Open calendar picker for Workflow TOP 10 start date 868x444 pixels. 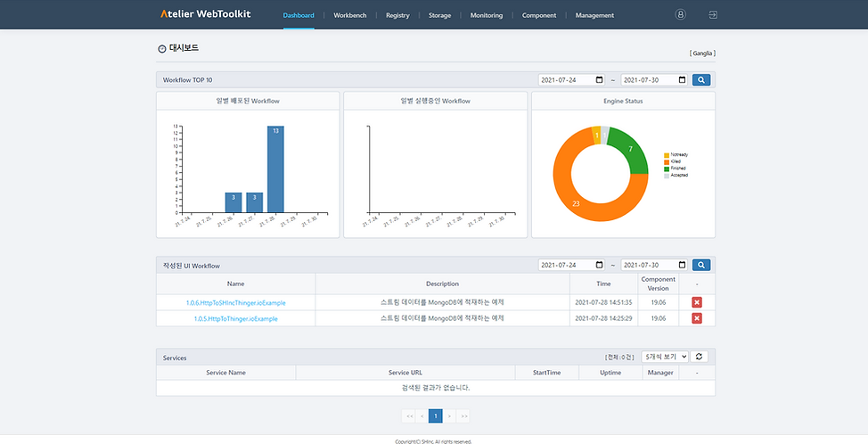click(600, 80)
